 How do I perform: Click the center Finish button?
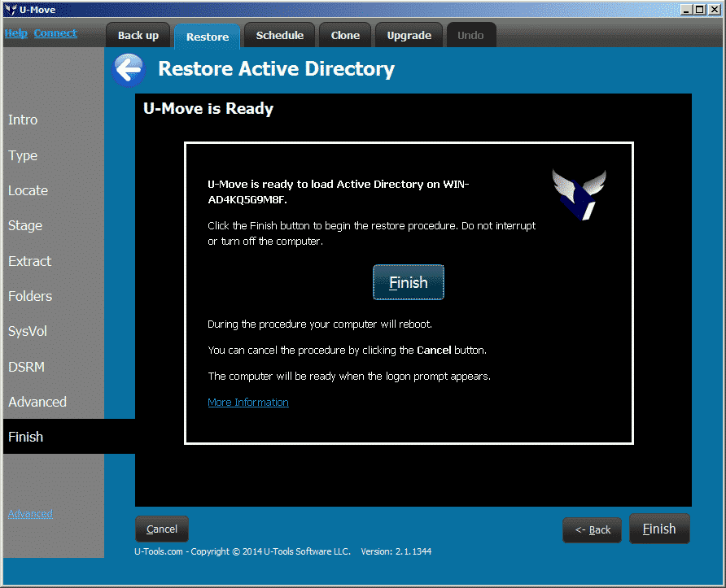coord(409,282)
